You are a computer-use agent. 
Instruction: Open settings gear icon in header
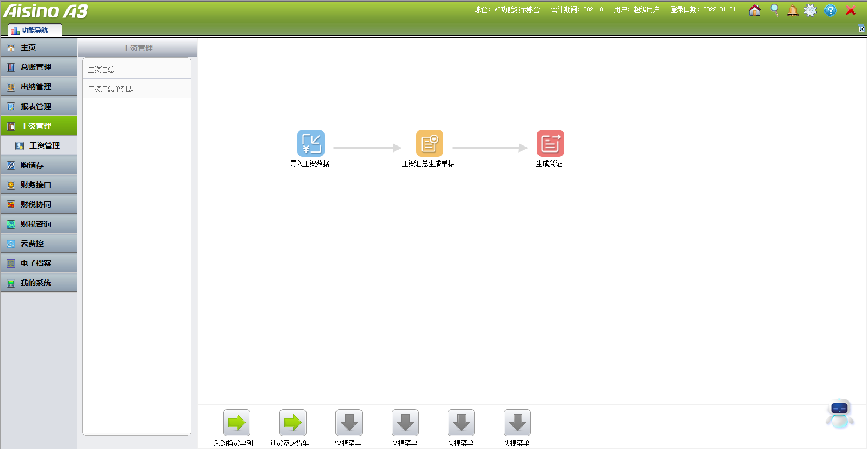coord(810,10)
